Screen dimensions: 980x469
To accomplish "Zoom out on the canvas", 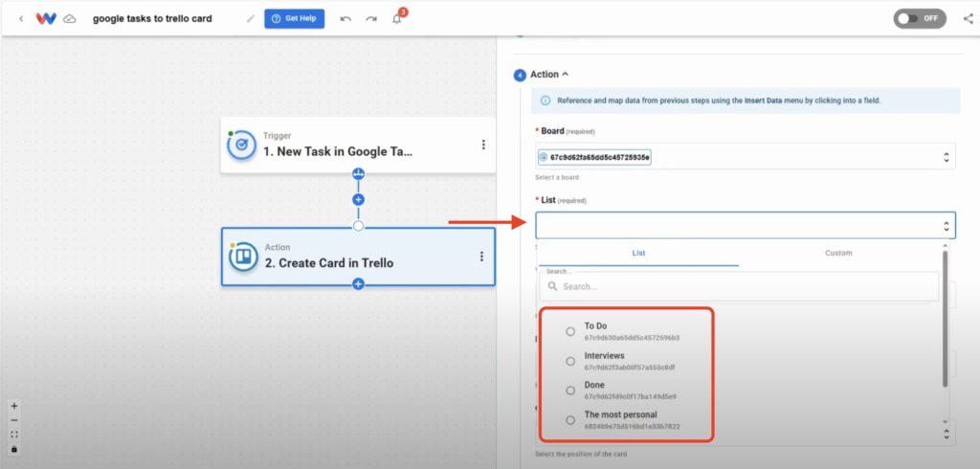I will tap(14, 420).
